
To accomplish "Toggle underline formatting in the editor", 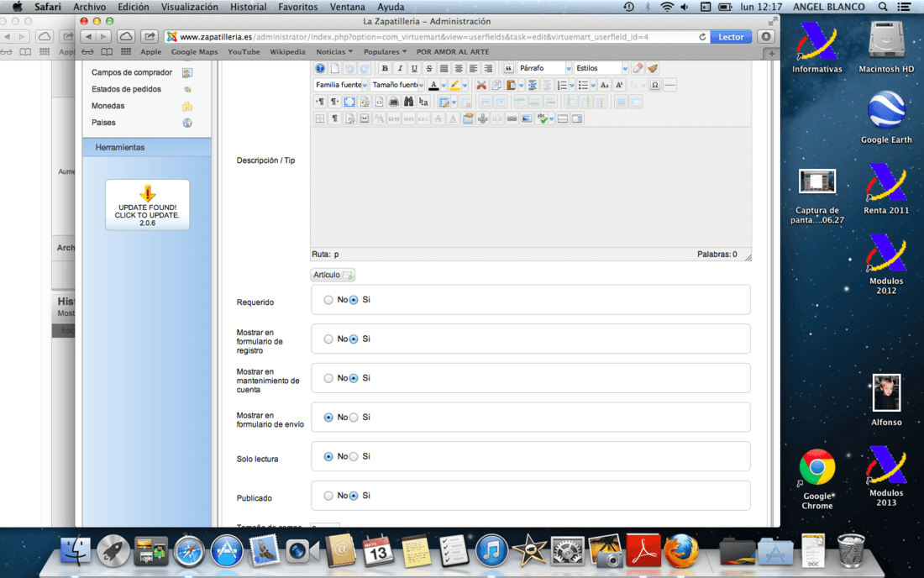I will coord(414,68).
